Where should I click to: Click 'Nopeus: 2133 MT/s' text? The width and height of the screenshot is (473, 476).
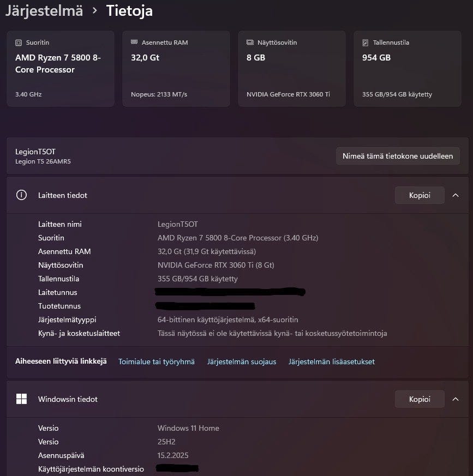point(159,94)
